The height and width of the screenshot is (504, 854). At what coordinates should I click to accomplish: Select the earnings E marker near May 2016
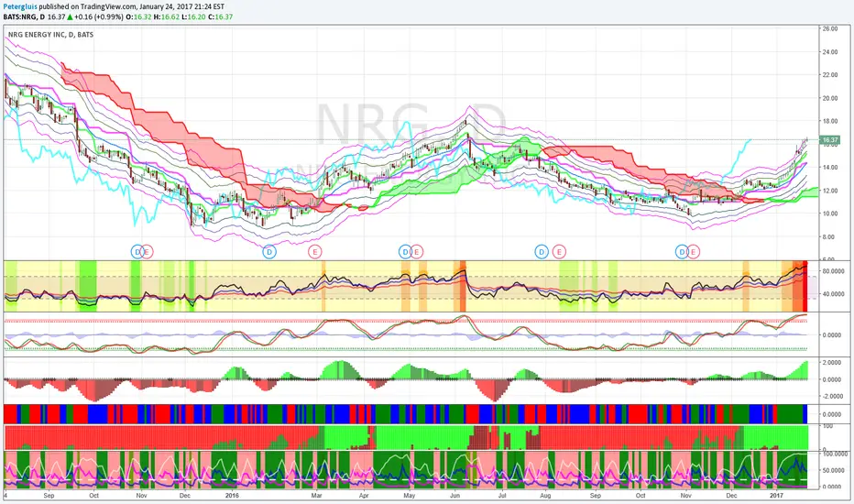[x=416, y=252]
